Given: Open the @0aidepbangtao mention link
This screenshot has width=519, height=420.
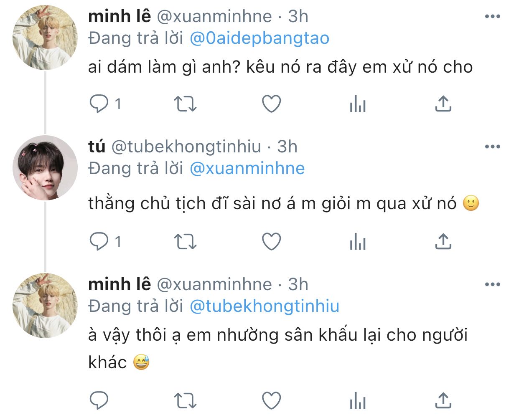Looking at the screenshot, I should click(259, 38).
